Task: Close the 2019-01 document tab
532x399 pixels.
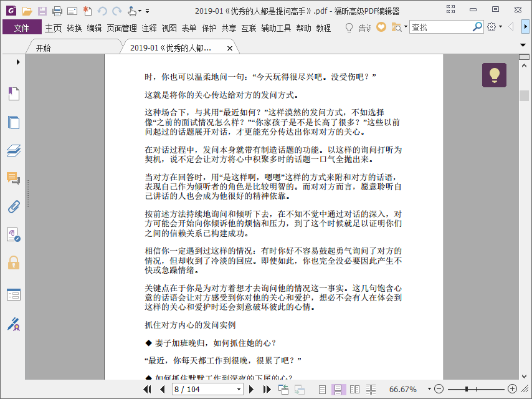Action: click(x=230, y=48)
